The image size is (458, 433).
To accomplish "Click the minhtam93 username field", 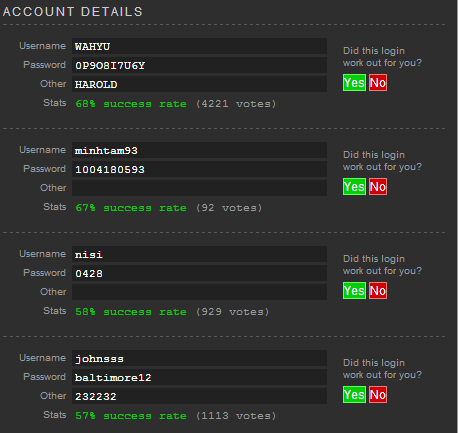I will (x=199, y=150).
